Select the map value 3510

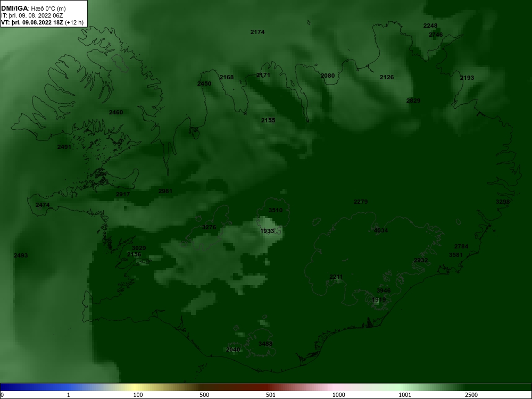(x=276, y=210)
